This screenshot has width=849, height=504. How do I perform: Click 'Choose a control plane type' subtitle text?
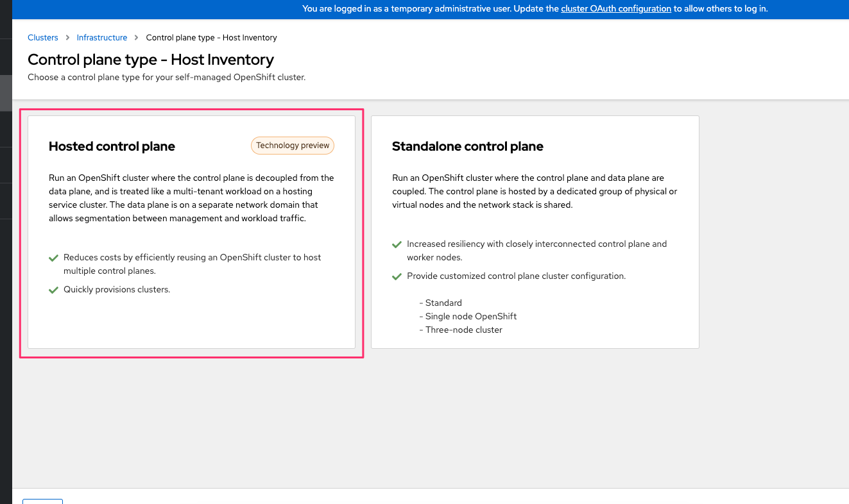pyautogui.click(x=167, y=78)
